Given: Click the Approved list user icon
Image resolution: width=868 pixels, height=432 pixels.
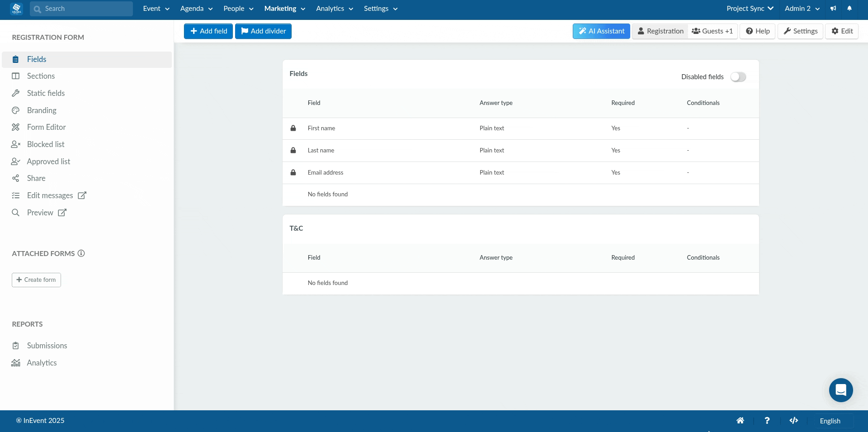Looking at the screenshot, I should [x=16, y=161].
